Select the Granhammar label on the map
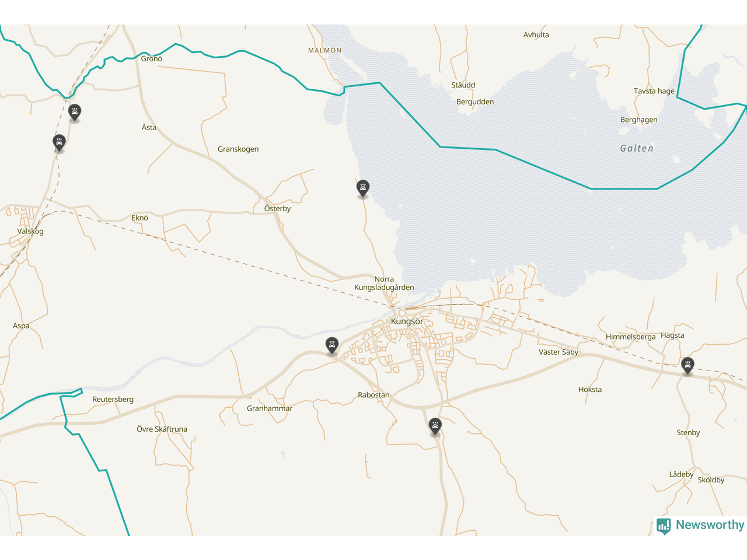This screenshot has width=747, height=560. 270,408
